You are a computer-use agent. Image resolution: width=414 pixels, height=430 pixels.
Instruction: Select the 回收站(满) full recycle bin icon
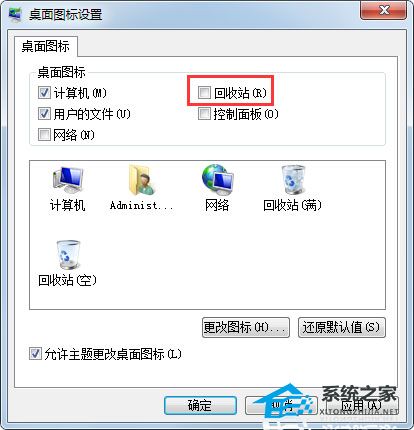[x=293, y=180]
